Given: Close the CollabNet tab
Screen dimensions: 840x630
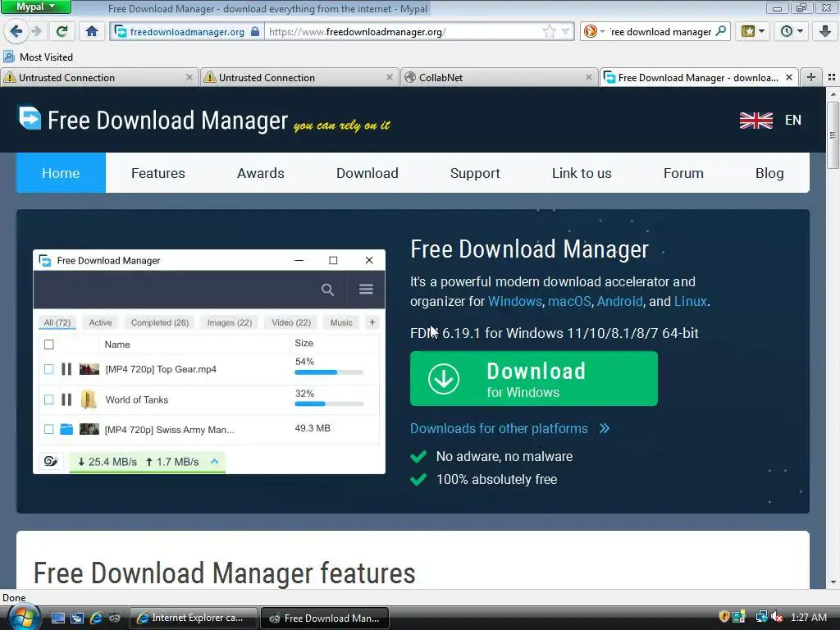Looking at the screenshot, I should [x=588, y=77].
